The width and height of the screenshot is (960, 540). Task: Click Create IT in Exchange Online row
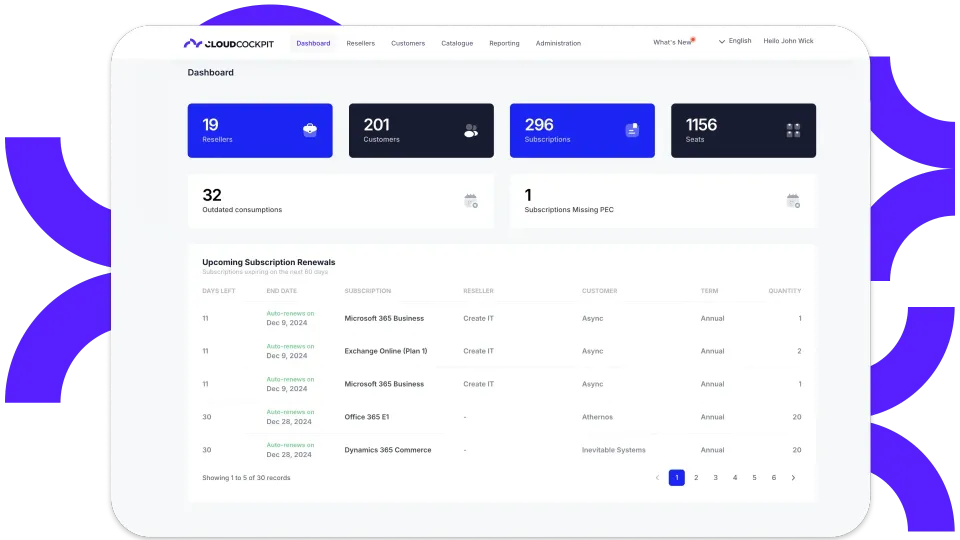click(478, 351)
